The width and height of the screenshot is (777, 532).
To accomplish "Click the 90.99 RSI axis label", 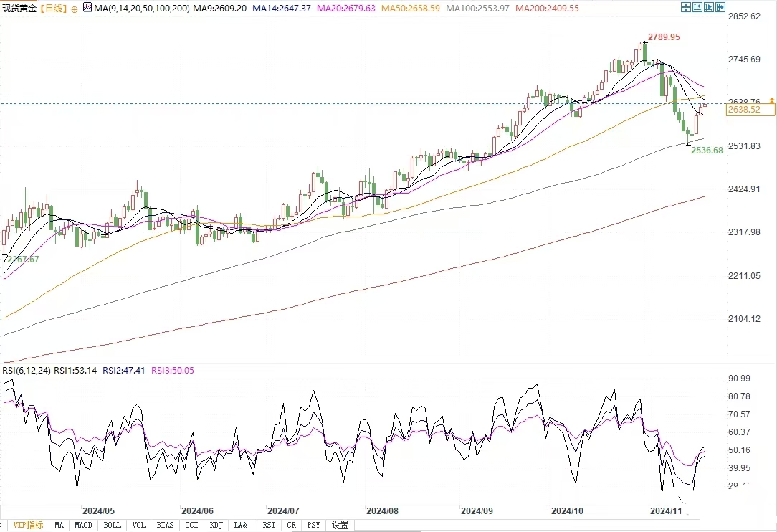I will tap(739, 379).
